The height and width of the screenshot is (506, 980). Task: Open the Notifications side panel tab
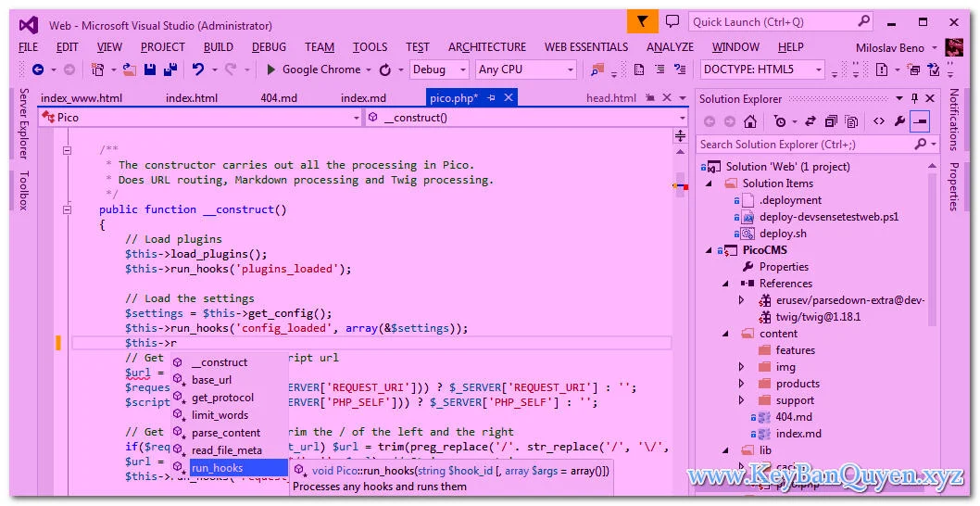tap(954, 120)
